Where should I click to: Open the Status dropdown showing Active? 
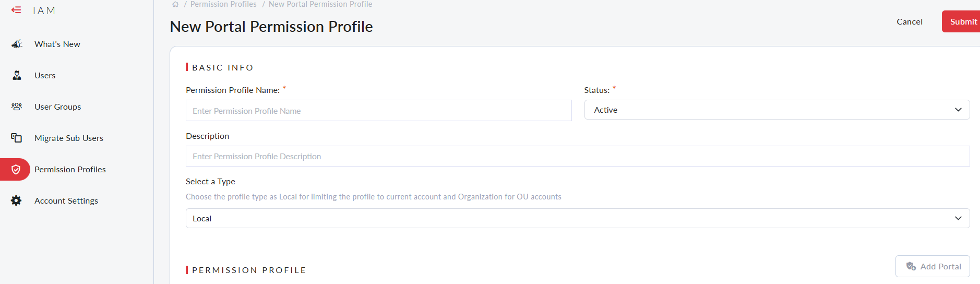[x=776, y=110]
